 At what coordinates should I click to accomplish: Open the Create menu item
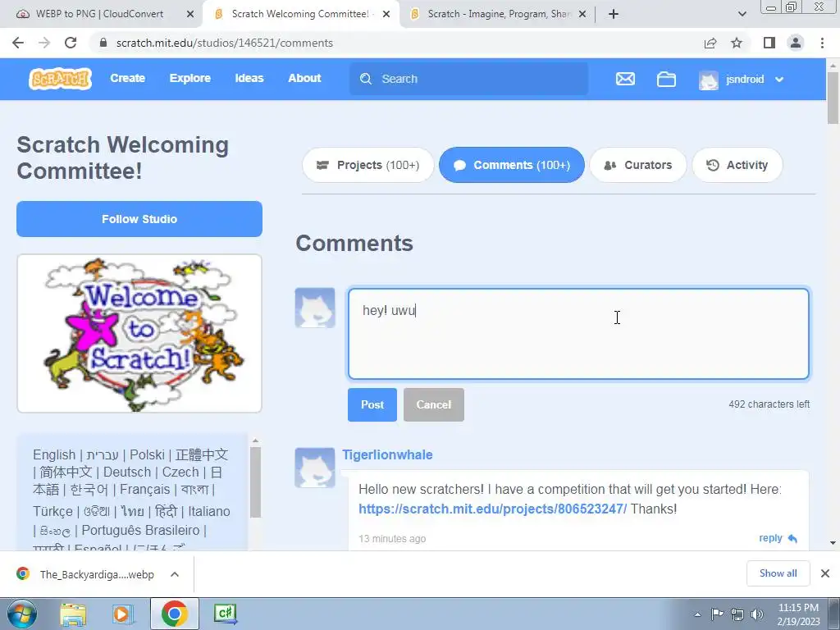click(x=127, y=78)
